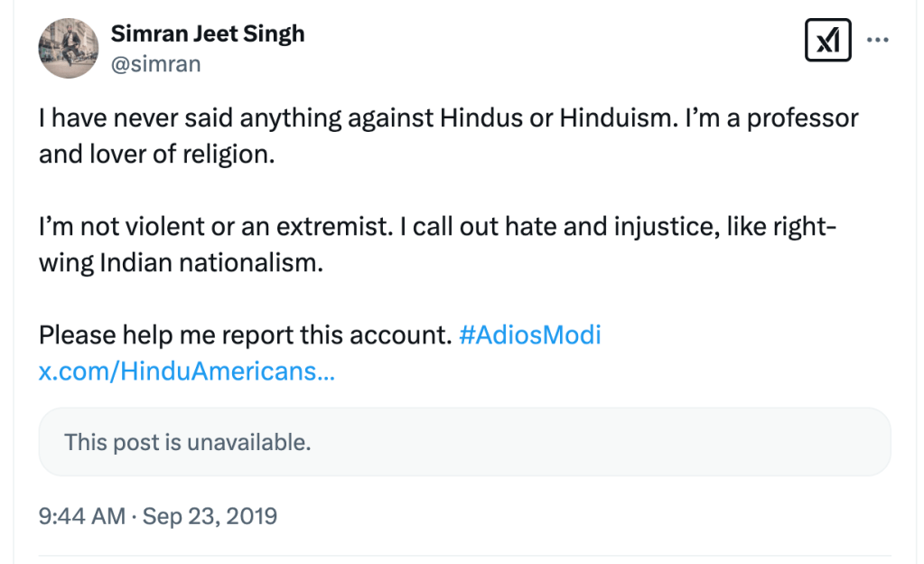Follow the x.com/HinduAmericans link
Screen dimensions: 924x564
click(186, 371)
